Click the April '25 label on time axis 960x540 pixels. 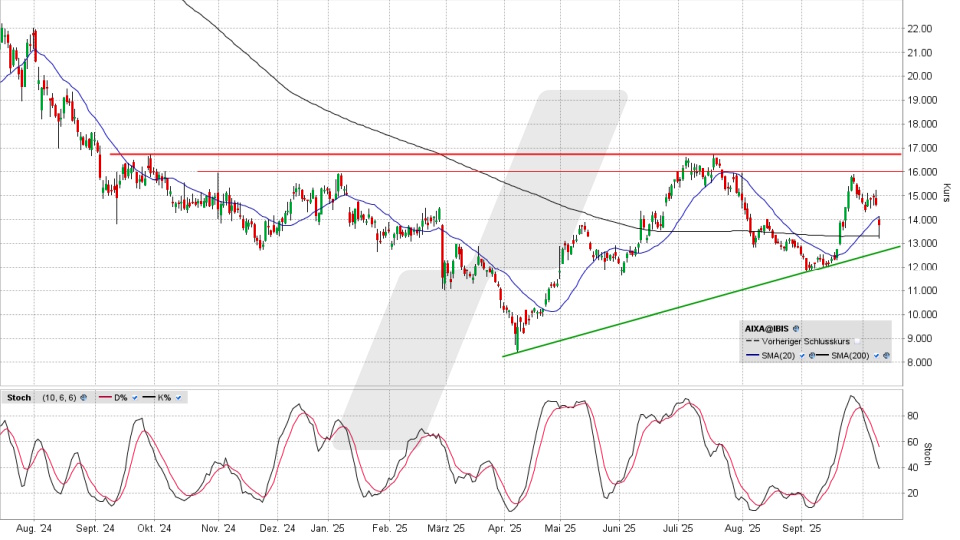(x=505, y=528)
